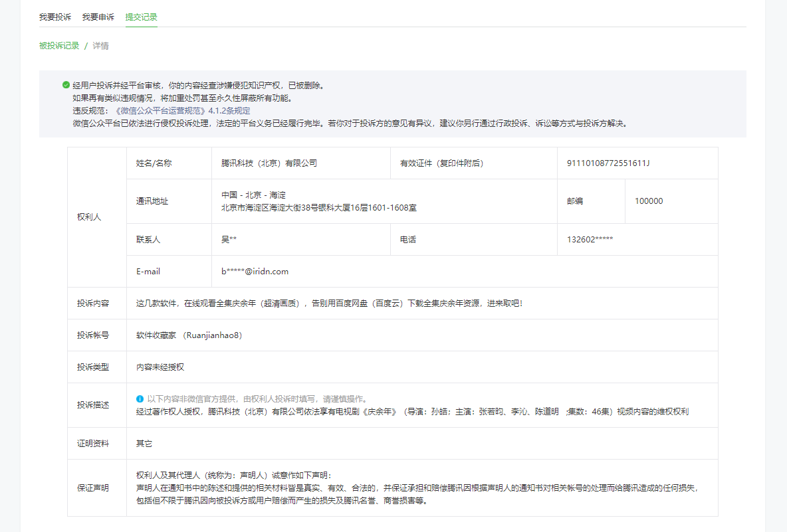Click declaration line starting 声明人在通知书中的陈述
This screenshot has width=787, height=532.
pos(417,488)
